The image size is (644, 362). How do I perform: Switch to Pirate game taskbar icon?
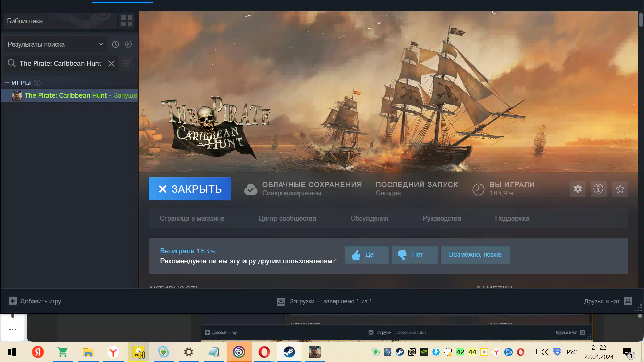pyautogui.click(x=315, y=352)
